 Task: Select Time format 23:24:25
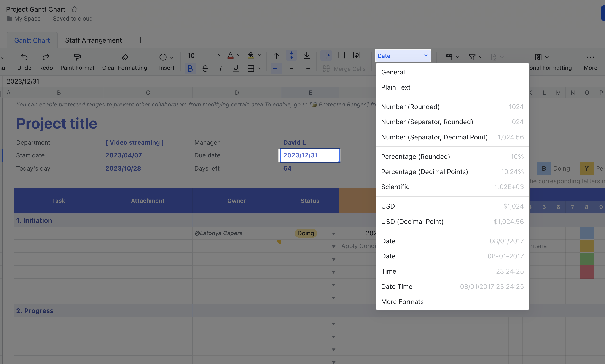pyautogui.click(x=452, y=271)
